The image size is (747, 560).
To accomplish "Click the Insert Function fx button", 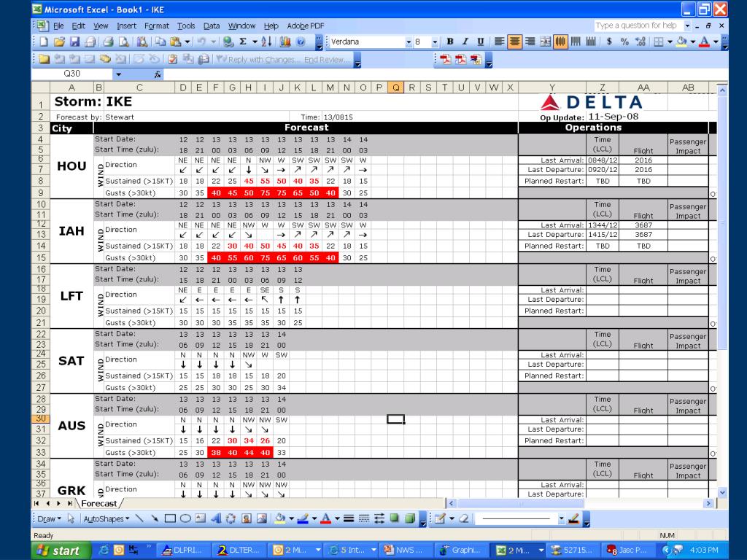I will pos(158,74).
